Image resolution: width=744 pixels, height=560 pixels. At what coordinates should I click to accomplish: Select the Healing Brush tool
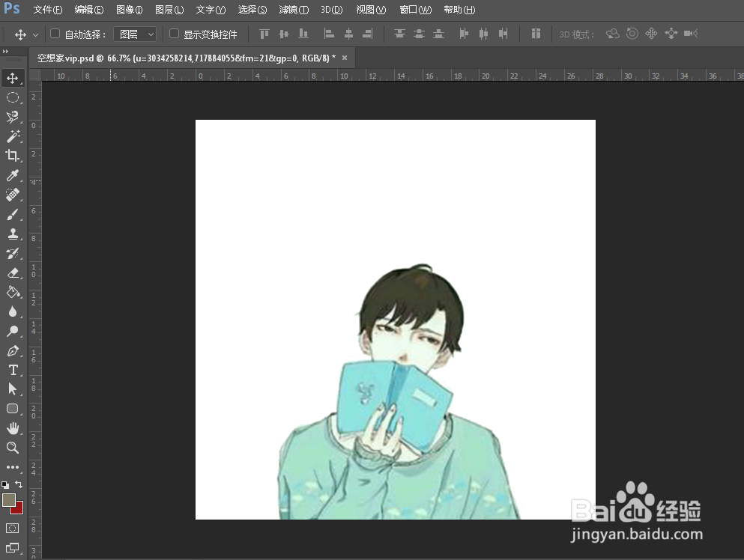(13, 195)
